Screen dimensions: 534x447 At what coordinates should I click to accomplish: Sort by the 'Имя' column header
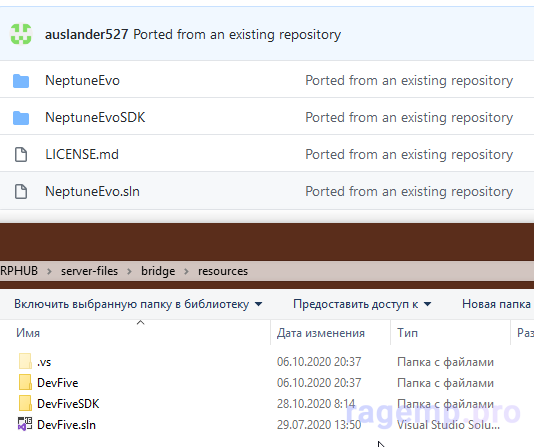[x=28, y=333]
